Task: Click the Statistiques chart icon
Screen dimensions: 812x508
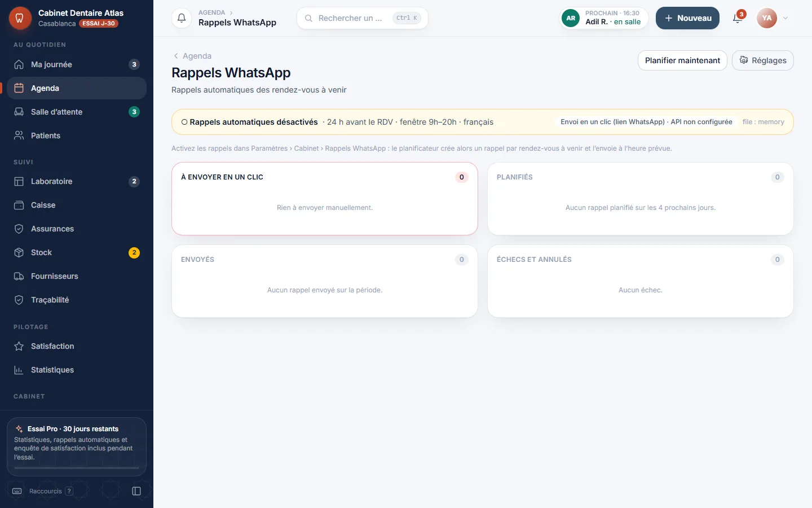Action: pos(19,370)
